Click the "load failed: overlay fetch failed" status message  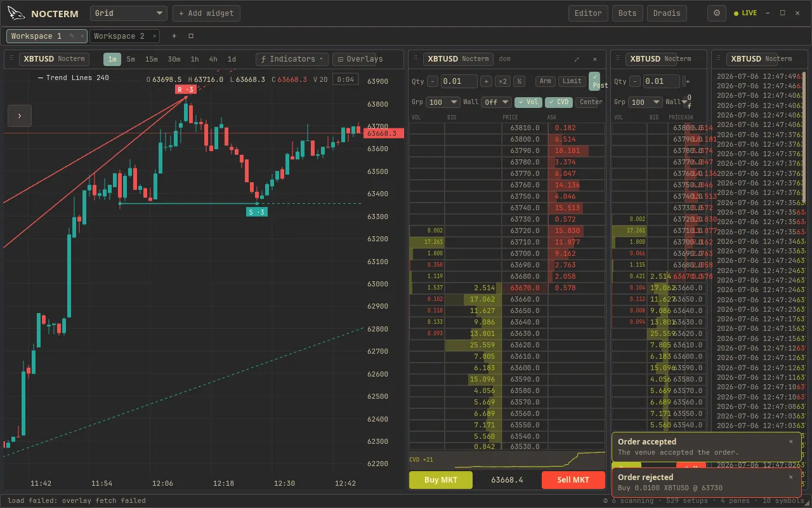[x=77, y=501]
